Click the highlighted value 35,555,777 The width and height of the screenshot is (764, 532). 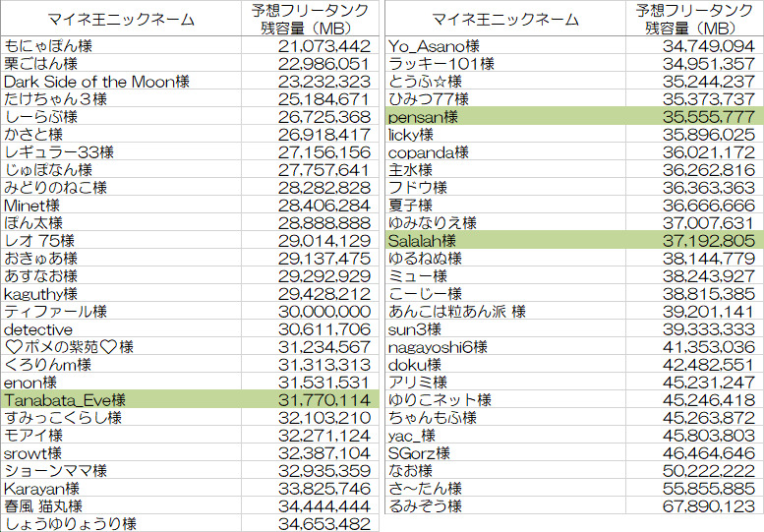click(709, 117)
